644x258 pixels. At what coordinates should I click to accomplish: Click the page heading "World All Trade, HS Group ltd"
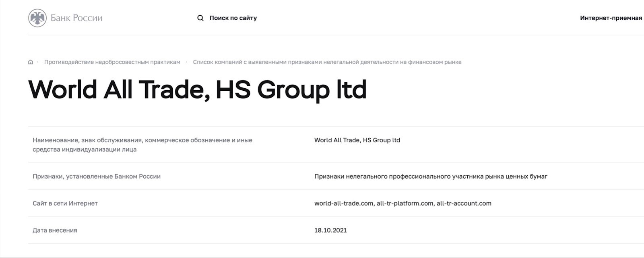198,89
